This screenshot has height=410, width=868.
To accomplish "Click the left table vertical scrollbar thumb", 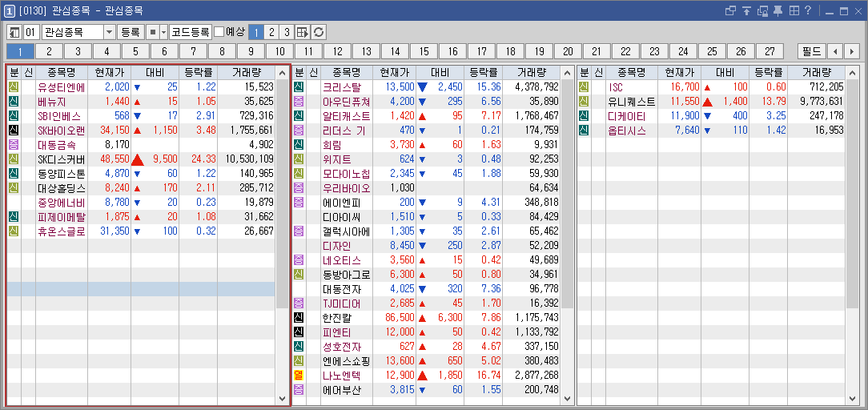I will click(283, 194).
